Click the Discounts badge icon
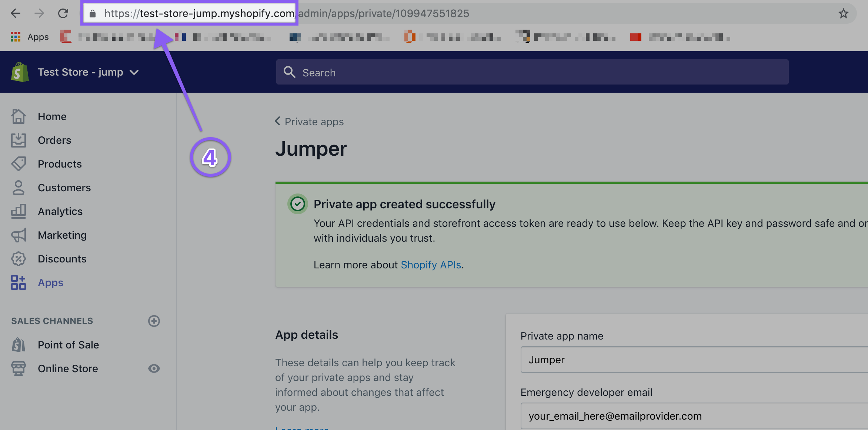The height and width of the screenshot is (430, 868). [19, 259]
